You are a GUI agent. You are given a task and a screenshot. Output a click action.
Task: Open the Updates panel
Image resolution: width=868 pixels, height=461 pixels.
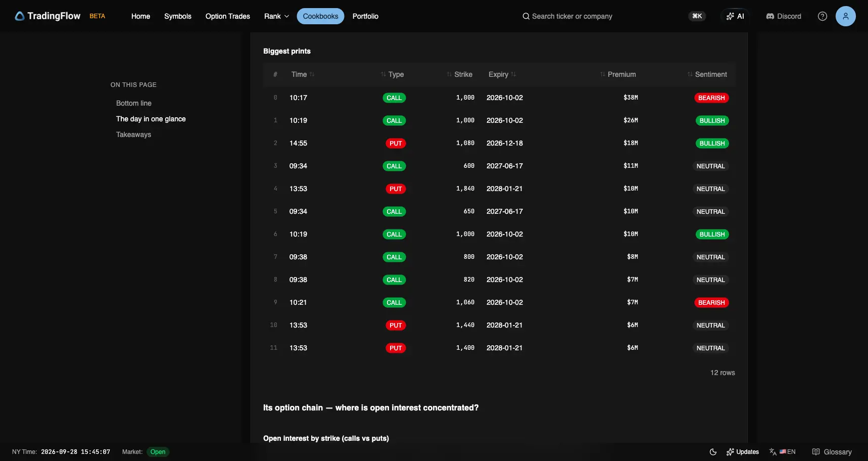coord(743,452)
